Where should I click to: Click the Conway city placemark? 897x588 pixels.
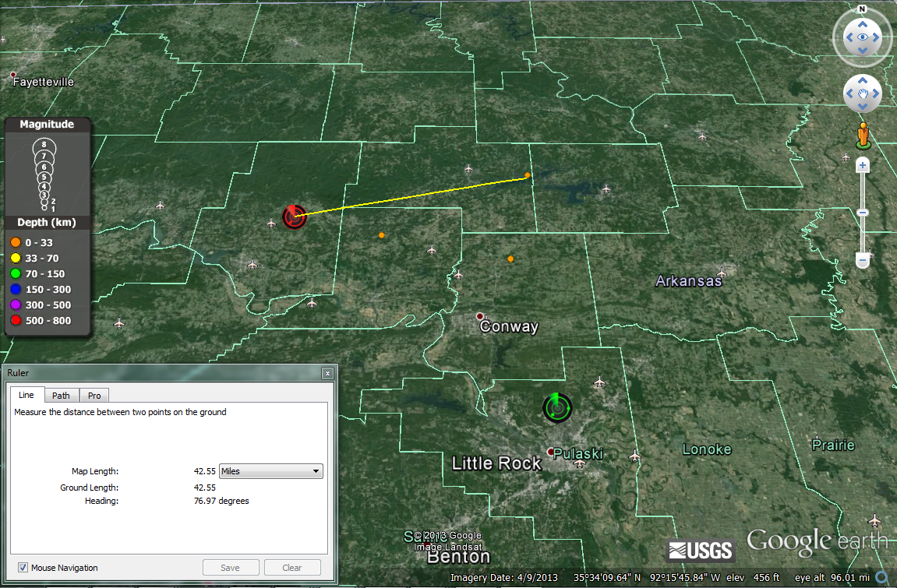480,316
